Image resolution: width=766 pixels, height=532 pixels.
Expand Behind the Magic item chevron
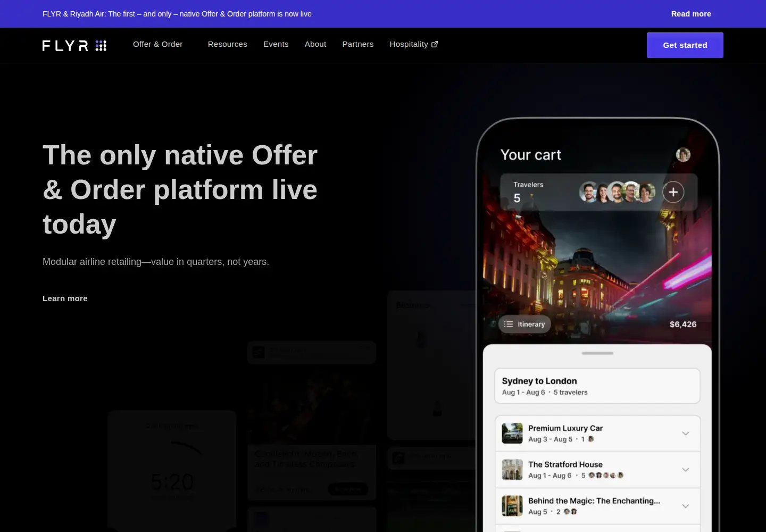click(686, 506)
